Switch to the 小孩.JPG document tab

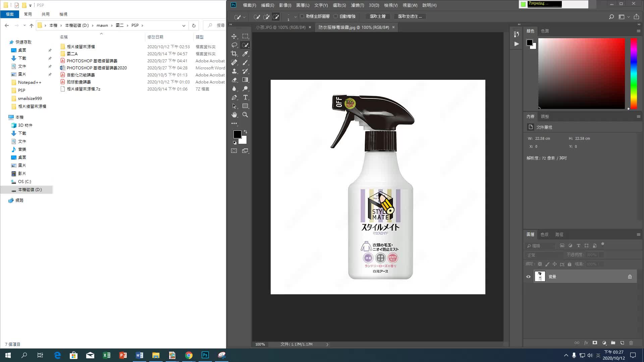[281, 27]
